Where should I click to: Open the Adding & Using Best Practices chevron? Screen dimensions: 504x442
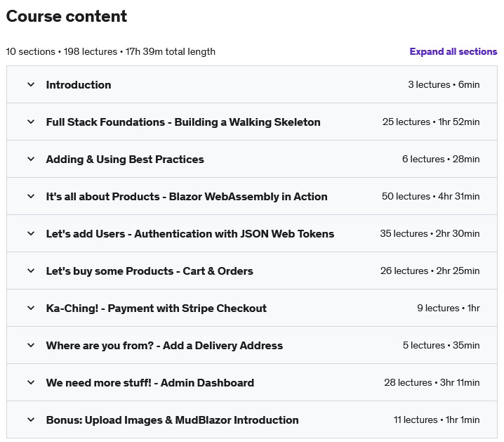point(31,159)
